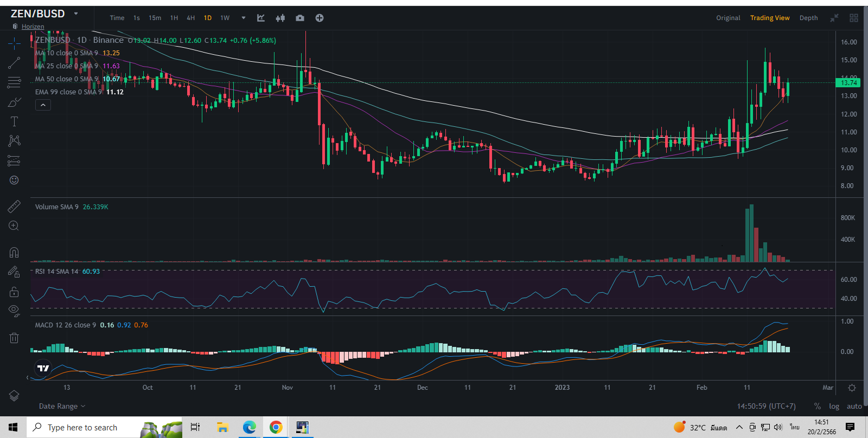Switch to the 4H interval

pos(191,18)
